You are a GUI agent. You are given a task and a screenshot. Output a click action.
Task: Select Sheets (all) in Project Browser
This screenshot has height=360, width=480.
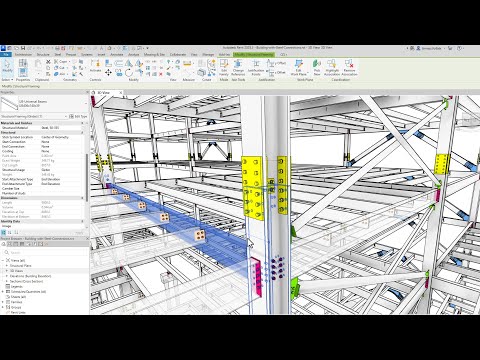(18, 297)
